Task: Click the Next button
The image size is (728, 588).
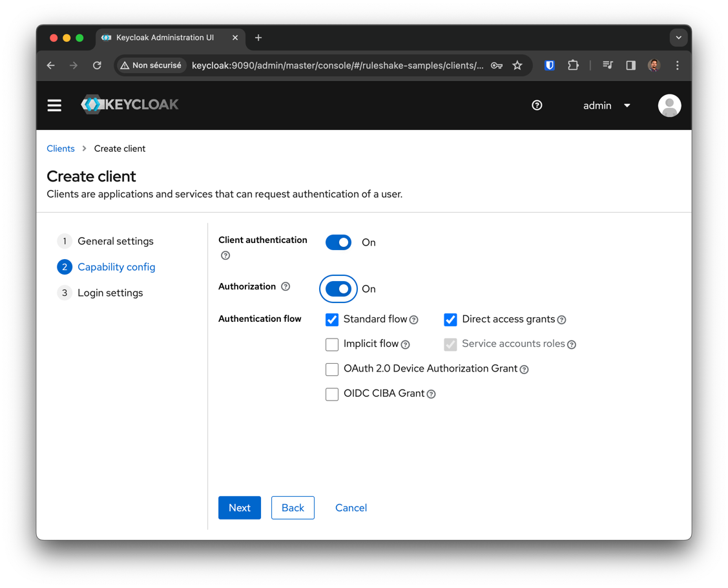Action: pyautogui.click(x=240, y=508)
